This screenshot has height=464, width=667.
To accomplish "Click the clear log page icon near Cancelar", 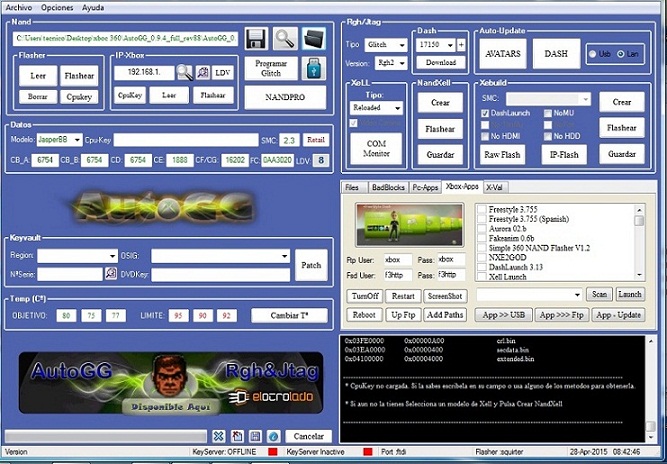I will tap(237, 436).
